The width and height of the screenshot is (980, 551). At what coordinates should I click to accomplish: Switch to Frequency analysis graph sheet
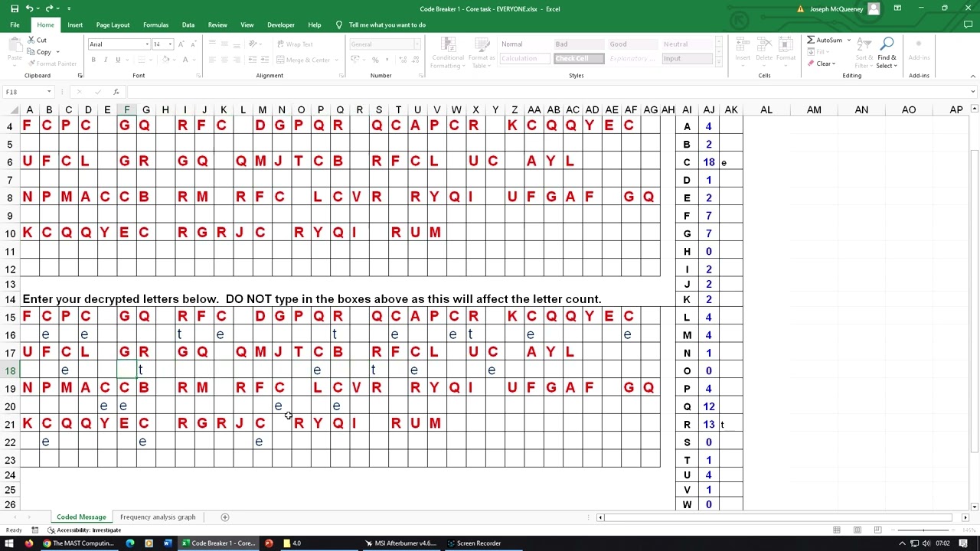(158, 517)
